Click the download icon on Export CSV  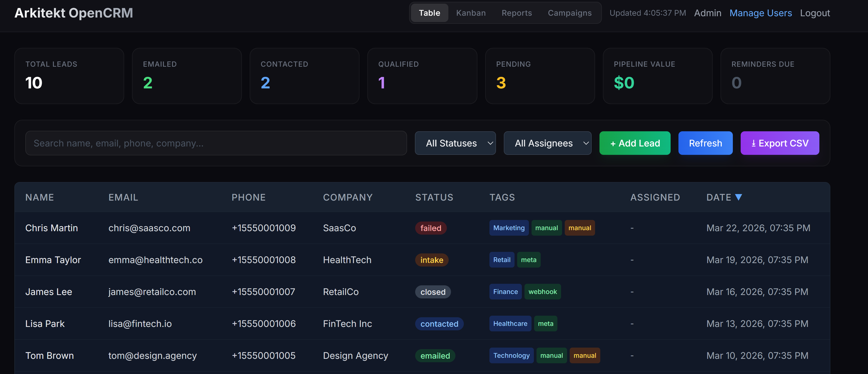(x=754, y=143)
